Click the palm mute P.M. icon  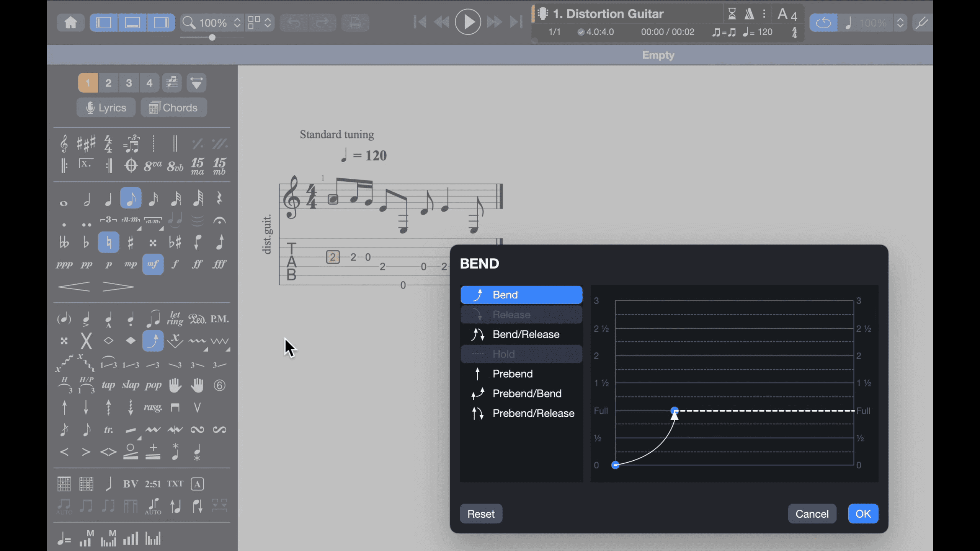219,319
